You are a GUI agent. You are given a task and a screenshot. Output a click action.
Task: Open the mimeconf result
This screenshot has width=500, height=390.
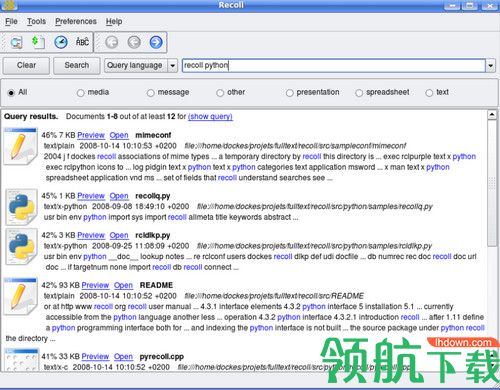[x=119, y=135]
